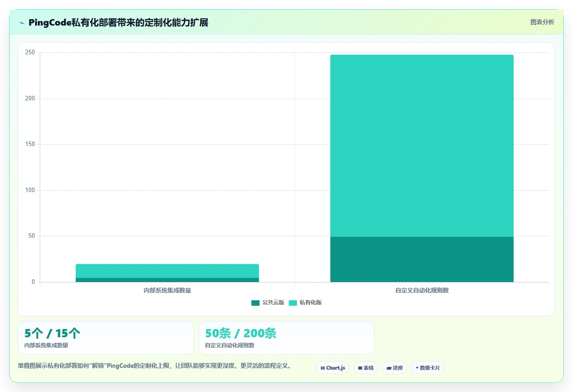
Task: Click the 5个 / 15个 data card
Action: coord(106,338)
